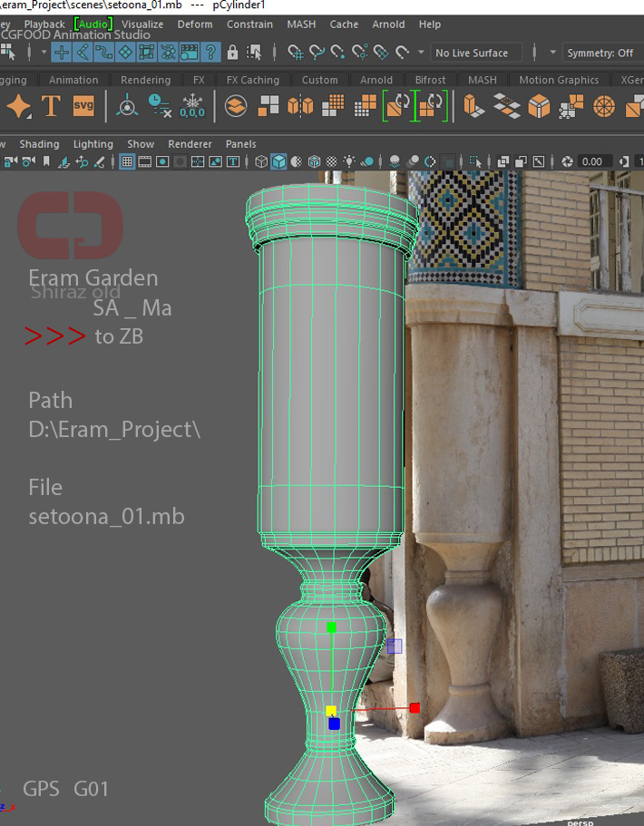Switch to the Rendering shelf tab

pos(145,80)
